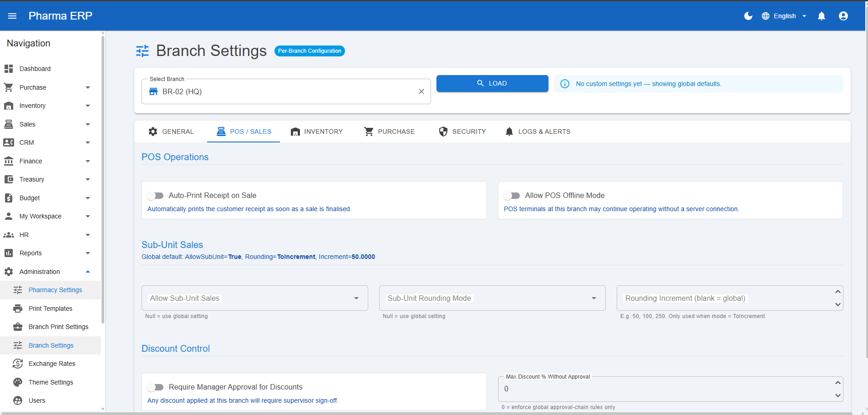The width and height of the screenshot is (868, 415).
Task: Enable Require Manager Approval for Discounts
Action: (156, 387)
